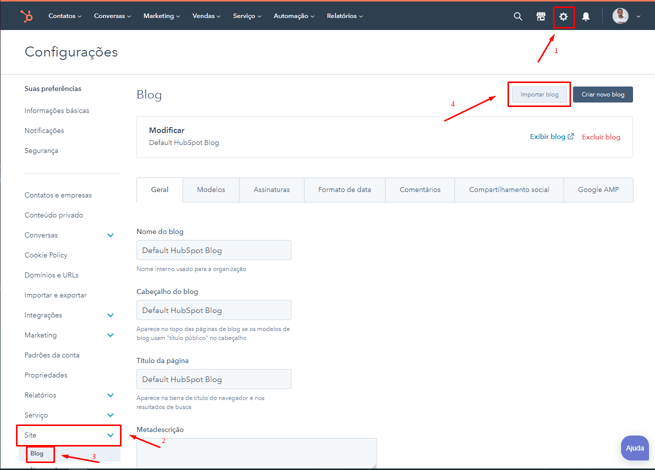The image size is (655, 470).
Task: Open Domínios e URLs settings
Action: click(x=51, y=275)
